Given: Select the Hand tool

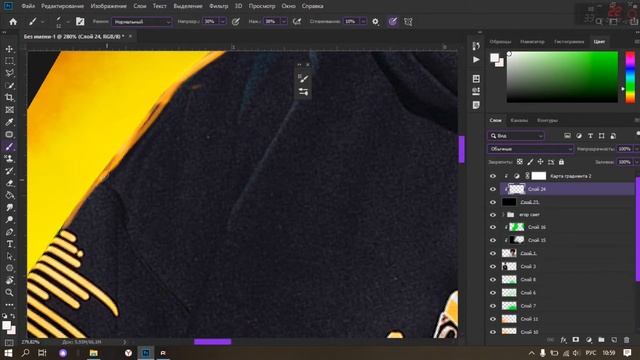Looking at the screenshot, I should [x=9, y=280].
